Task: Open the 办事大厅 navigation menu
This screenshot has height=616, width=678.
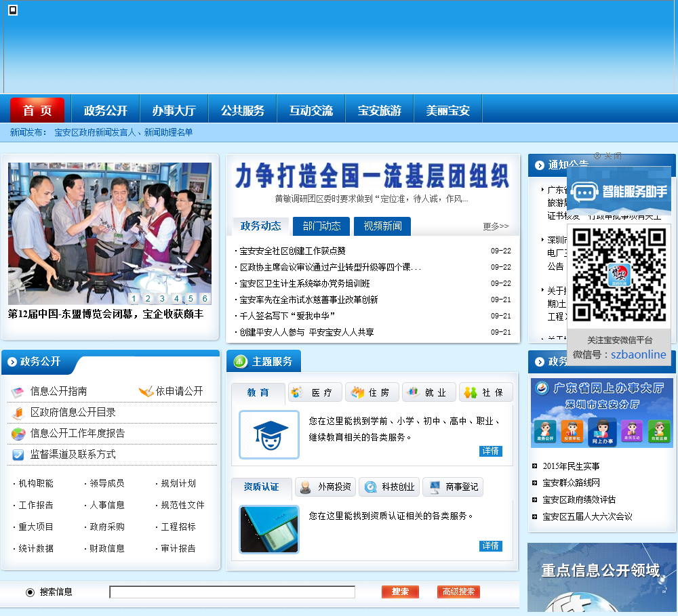Action: (174, 110)
